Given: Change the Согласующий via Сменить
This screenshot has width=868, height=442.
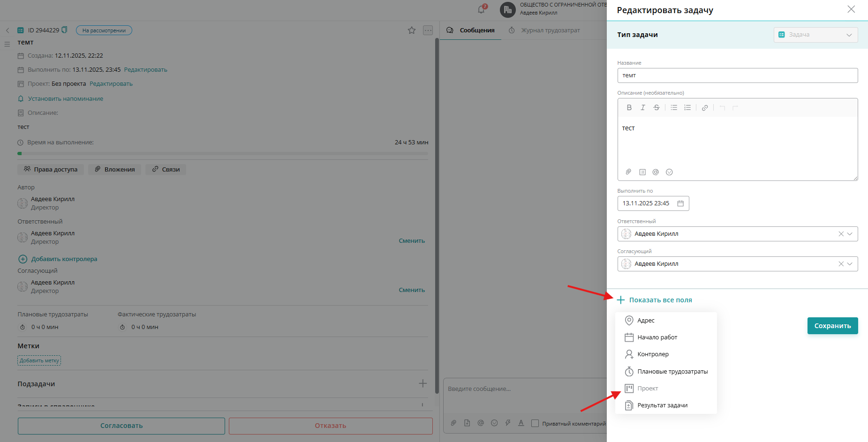Looking at the screenshot, I should pos(412,290).
